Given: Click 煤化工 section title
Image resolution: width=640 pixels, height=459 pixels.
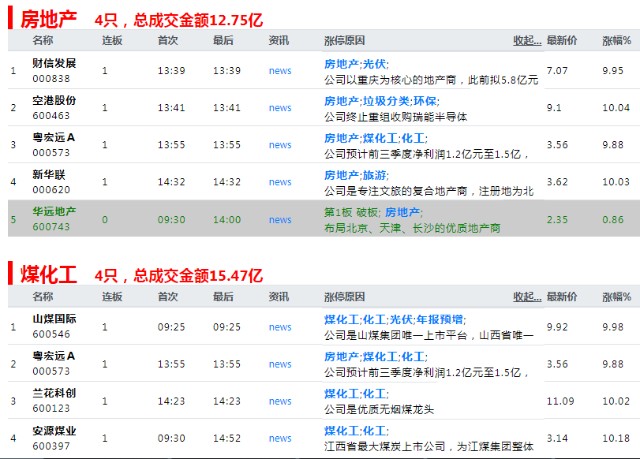Looking at the screenshot, I should coord(48,275).
